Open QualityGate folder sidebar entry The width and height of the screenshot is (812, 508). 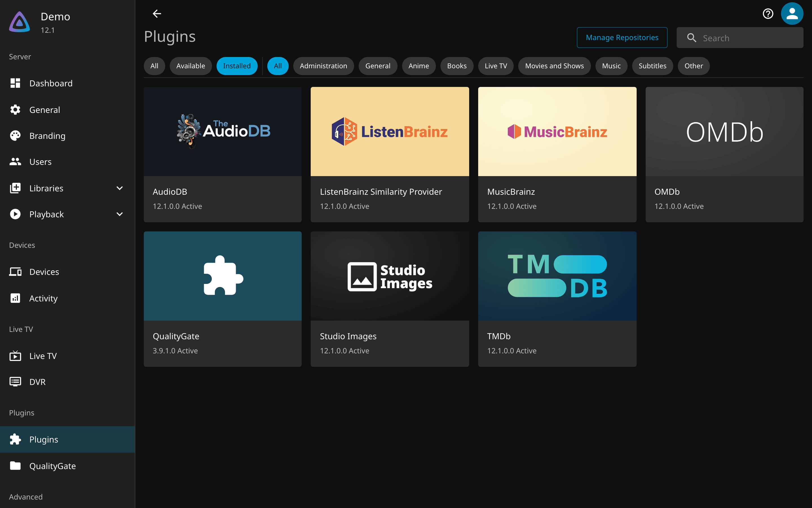(67, 466)
